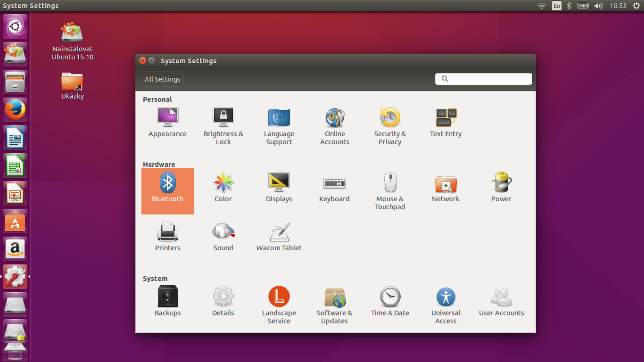Click the install Ubuntu launcher icon
The height and width of the screenshot is (362, 644).
[16, 54]
